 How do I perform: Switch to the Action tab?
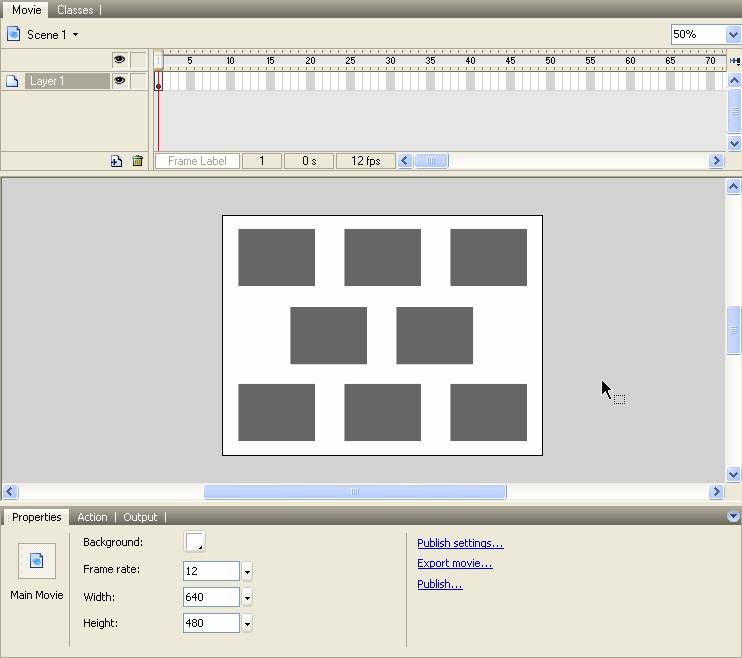[x=92, y=517]
